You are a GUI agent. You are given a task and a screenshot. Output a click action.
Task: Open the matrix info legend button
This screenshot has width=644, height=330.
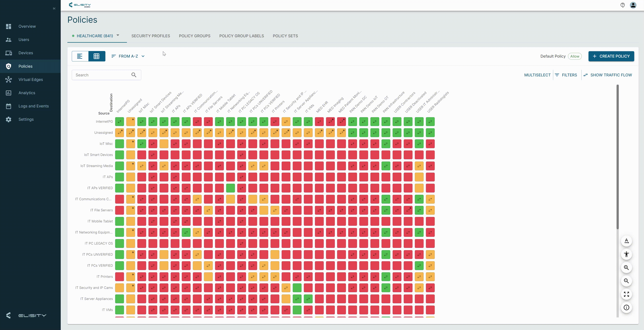click(x=626, y=307)
